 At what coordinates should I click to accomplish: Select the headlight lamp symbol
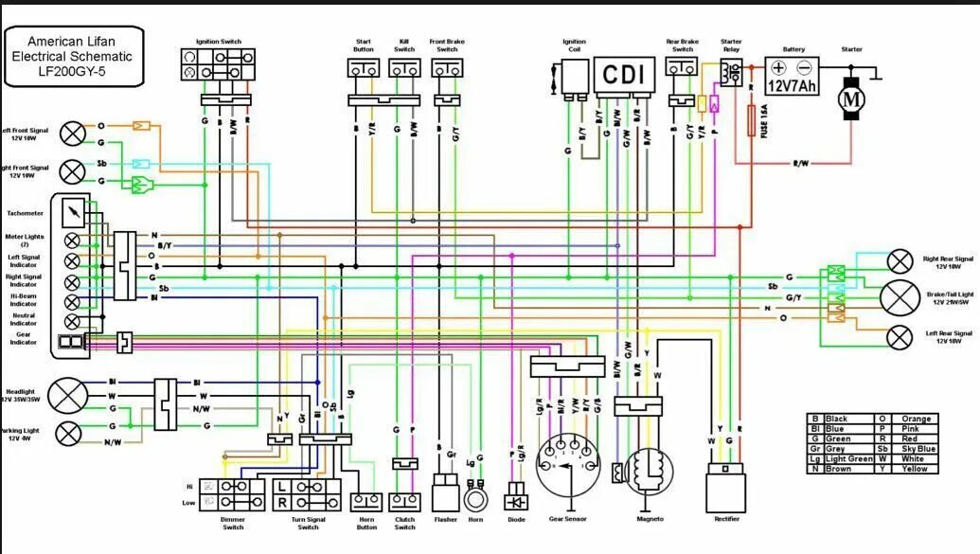point(68,396)
